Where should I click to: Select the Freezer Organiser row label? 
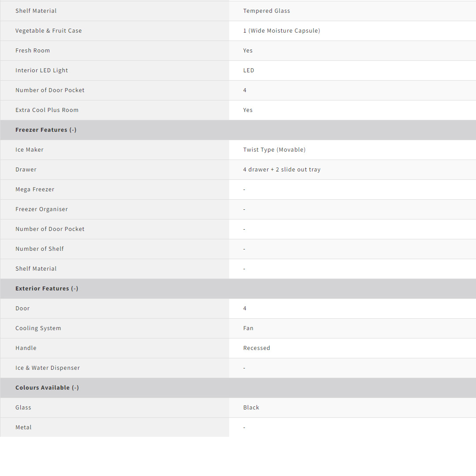click(41, 209)
